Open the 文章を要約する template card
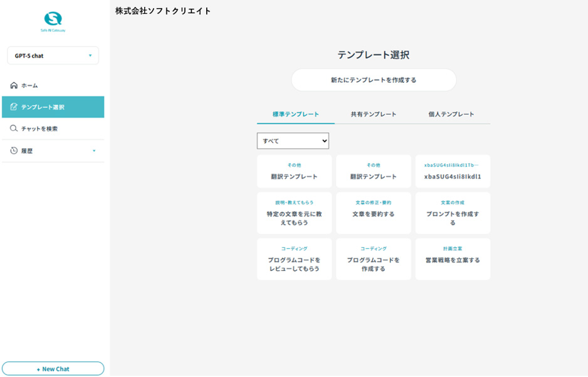The height and width of the screenshot is (377, 588). [x=374, y=213]
